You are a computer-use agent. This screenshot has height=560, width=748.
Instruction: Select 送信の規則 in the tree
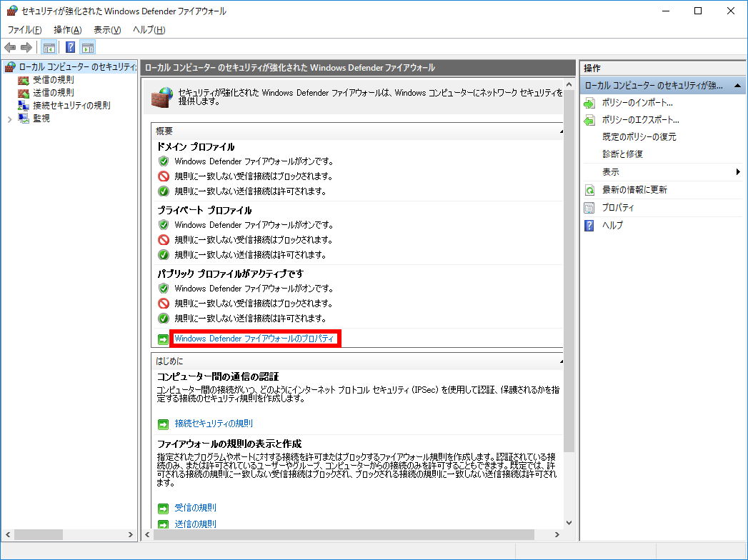coord(54,93)
